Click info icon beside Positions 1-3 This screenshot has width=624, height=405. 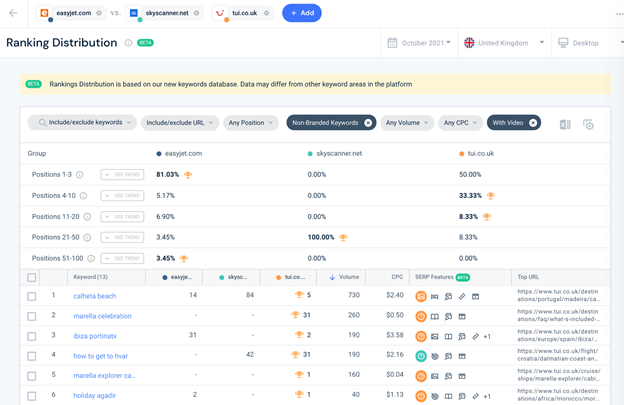pos(80,175)
